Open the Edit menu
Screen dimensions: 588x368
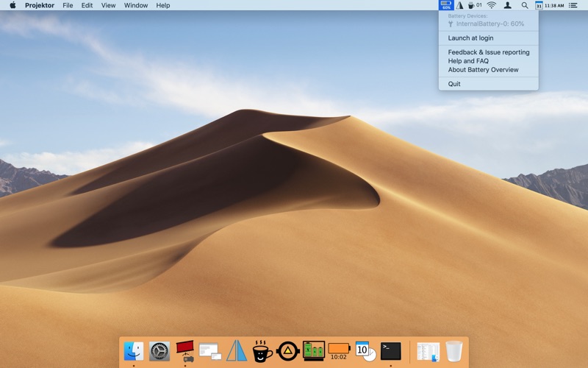point(87,5)
